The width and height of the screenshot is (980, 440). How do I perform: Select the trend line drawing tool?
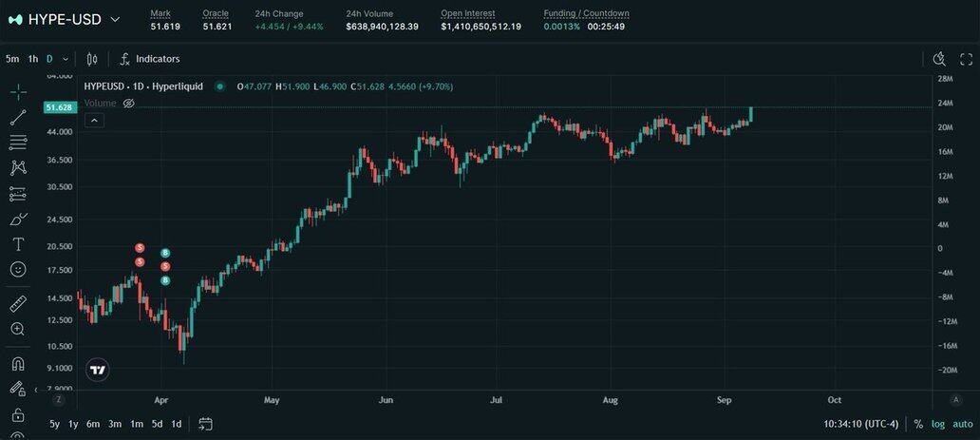[18, 117]
